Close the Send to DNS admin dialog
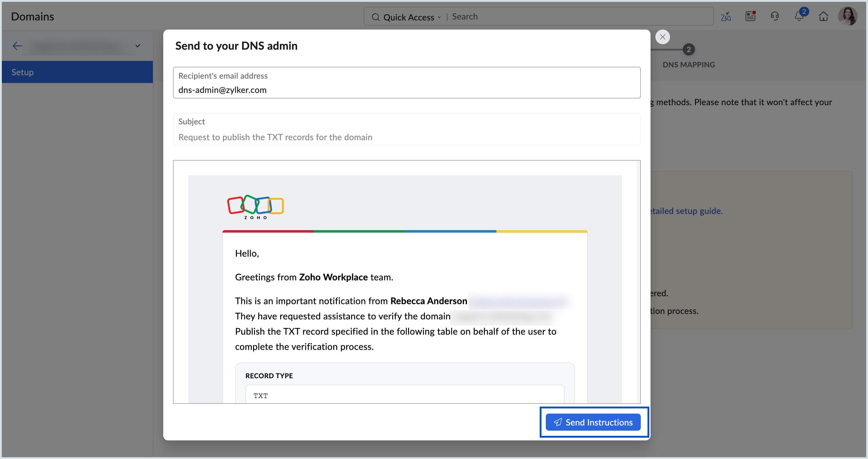The width and height of the screenshot is (868, 459). [x=662, y=37]
